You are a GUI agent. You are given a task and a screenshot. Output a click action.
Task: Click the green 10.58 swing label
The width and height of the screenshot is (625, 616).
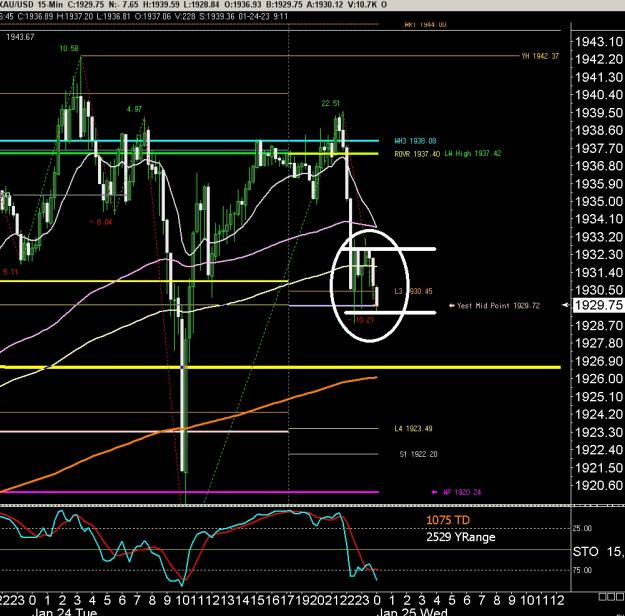[x=69, y=49]
